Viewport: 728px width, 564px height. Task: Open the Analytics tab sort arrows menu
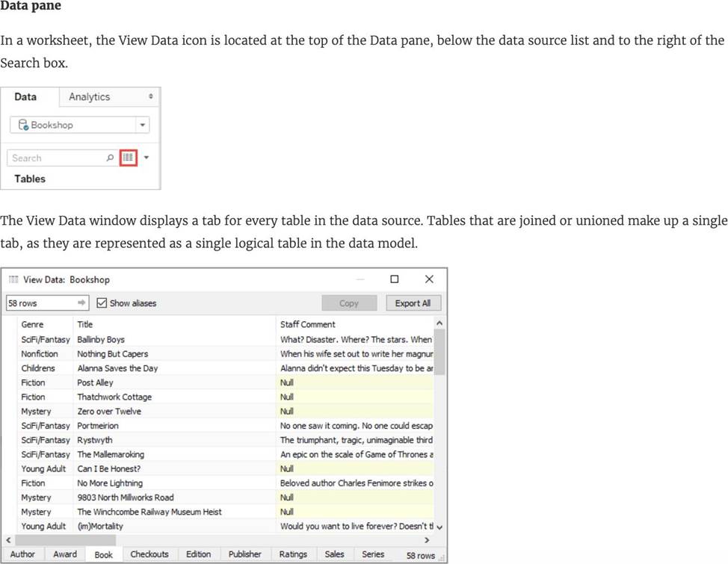[150, 96]
